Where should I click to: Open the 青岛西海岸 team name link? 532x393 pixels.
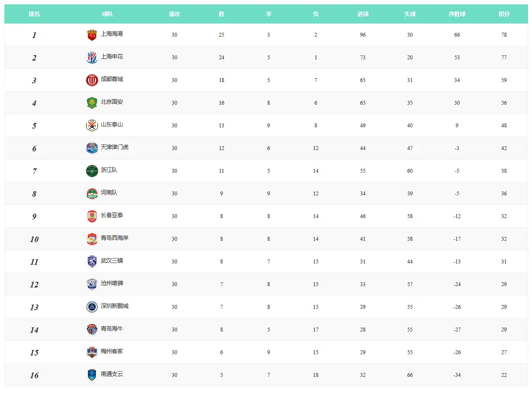115,238
